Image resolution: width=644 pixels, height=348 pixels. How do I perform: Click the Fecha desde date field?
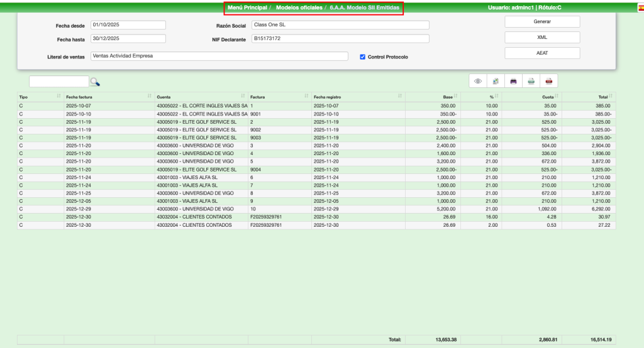tap(128, 25)
